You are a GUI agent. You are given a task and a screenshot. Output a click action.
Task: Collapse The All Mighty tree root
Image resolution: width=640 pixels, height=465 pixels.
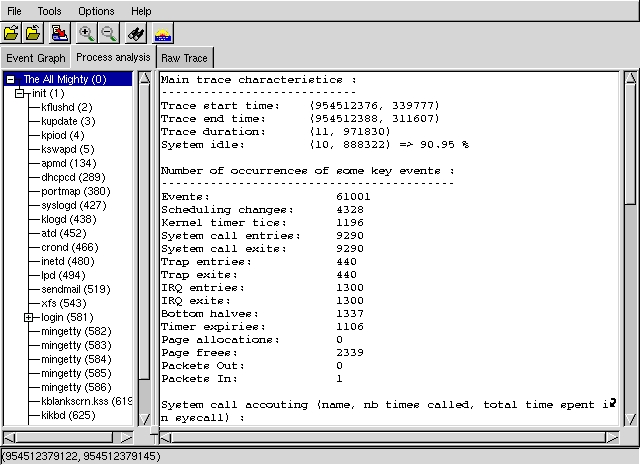pyautogui.click(x=10, y=79)
